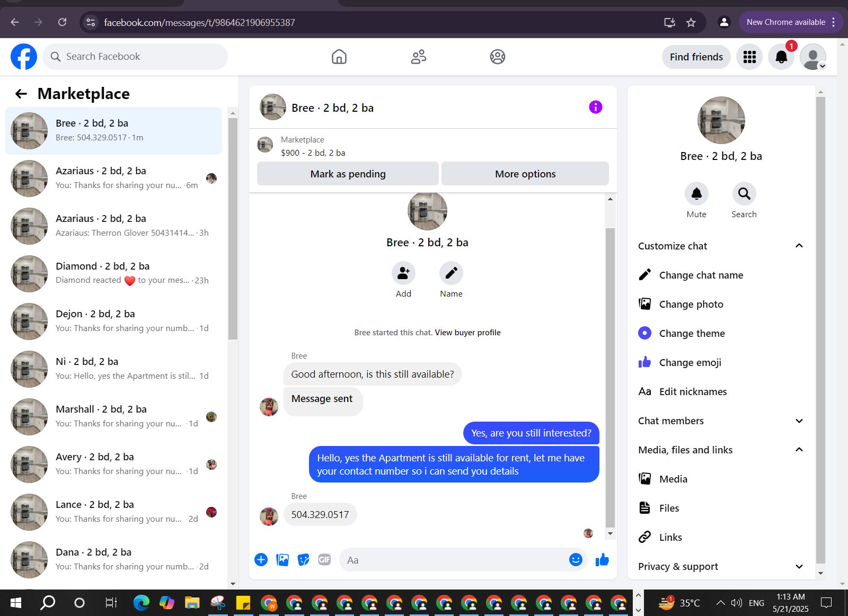Open Dana conversation

114,560
